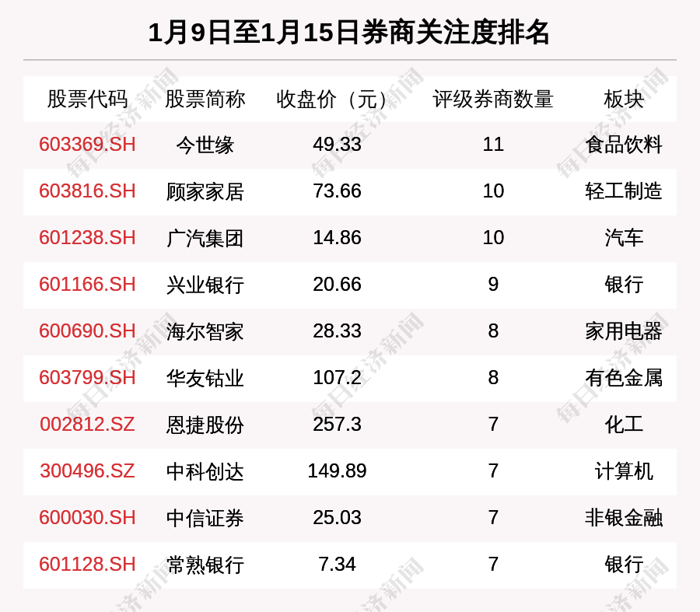This screenshot has width=700, height=612.
Task: Select stock name 常熟银行
Action: [x=205, y=565]
